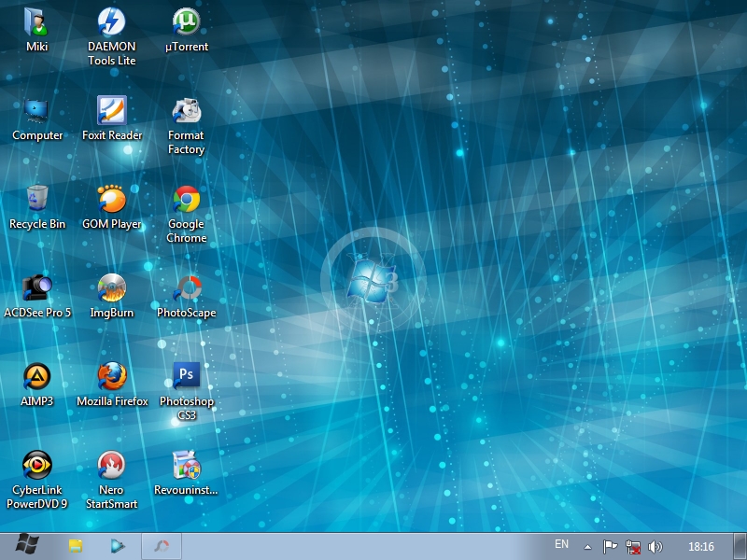Open PhotoScape
This screenshot has width=747, height=560.
[x=185, y=285]
